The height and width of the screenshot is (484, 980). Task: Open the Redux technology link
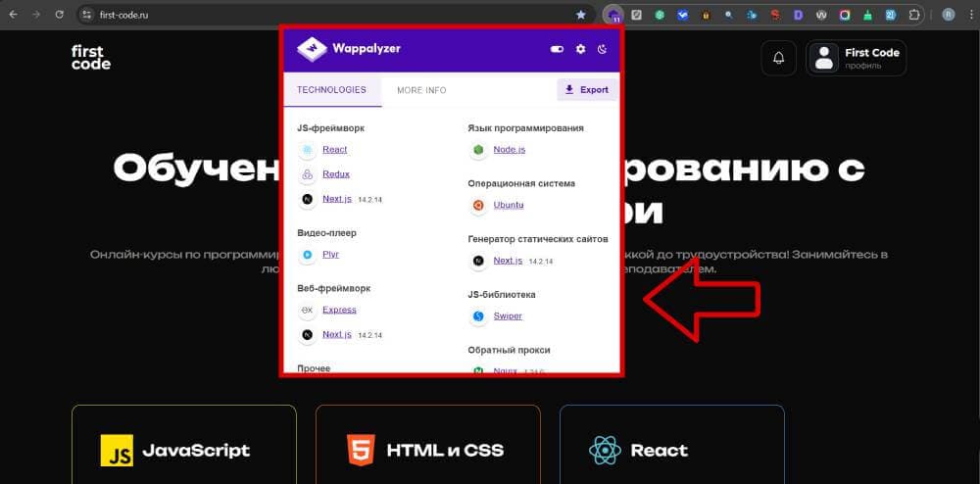[x=335, y=174]
